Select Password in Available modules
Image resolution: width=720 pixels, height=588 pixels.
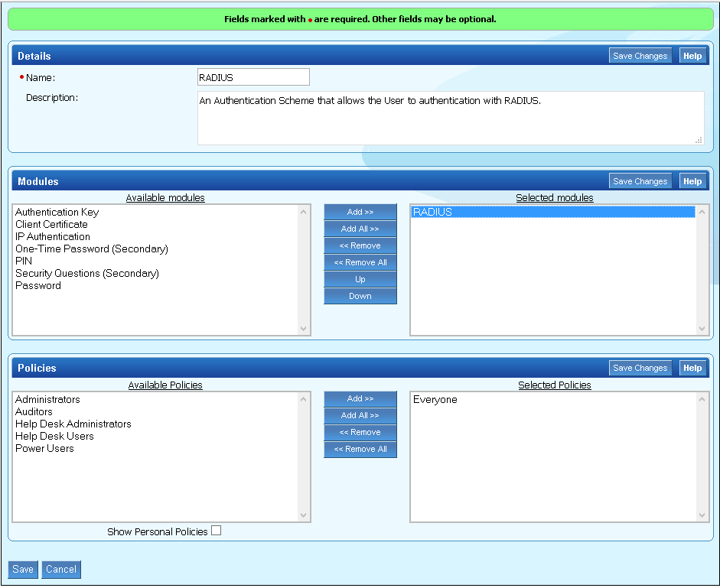38,285
